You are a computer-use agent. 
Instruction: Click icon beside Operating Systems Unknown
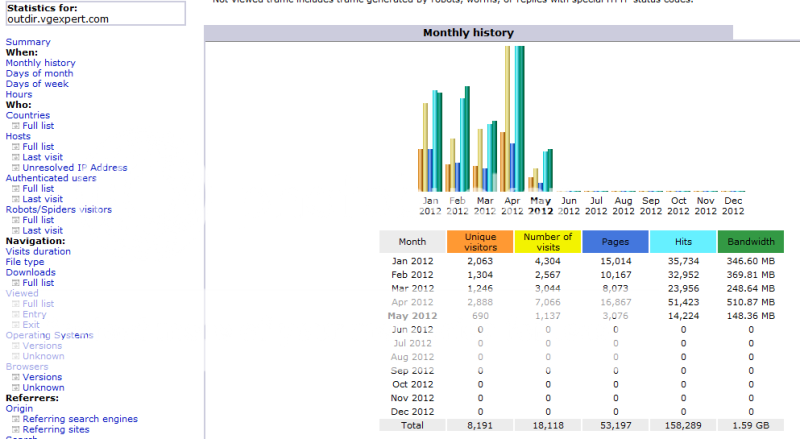tap(16, 356)
